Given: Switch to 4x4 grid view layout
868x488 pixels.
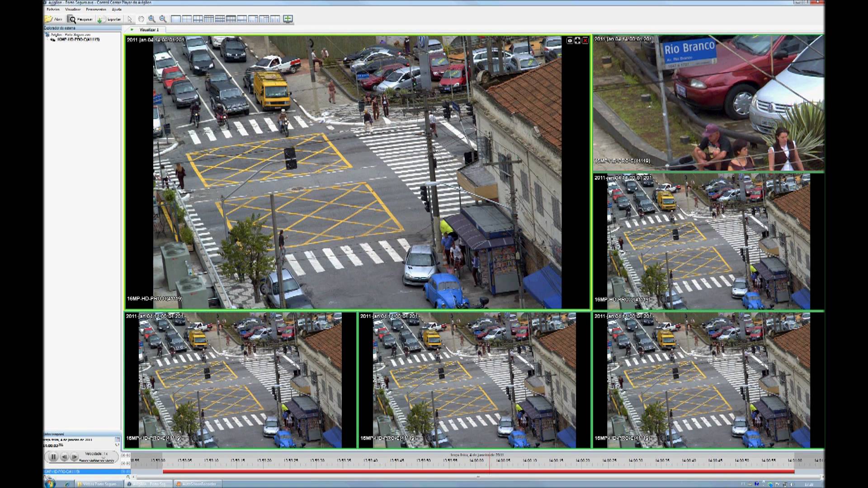Looking at the screenshot, I should tap(231, 19).
